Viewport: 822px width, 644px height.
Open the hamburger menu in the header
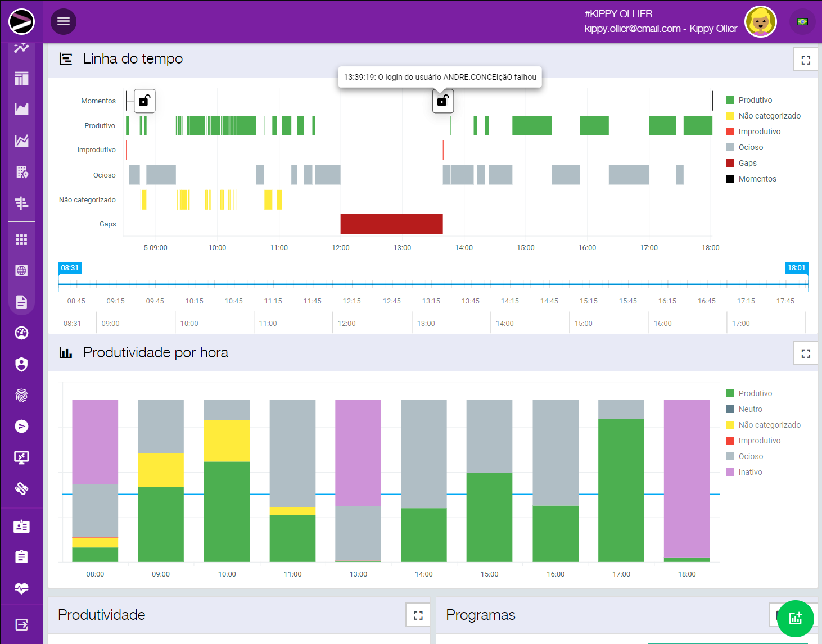coord(64,21)
